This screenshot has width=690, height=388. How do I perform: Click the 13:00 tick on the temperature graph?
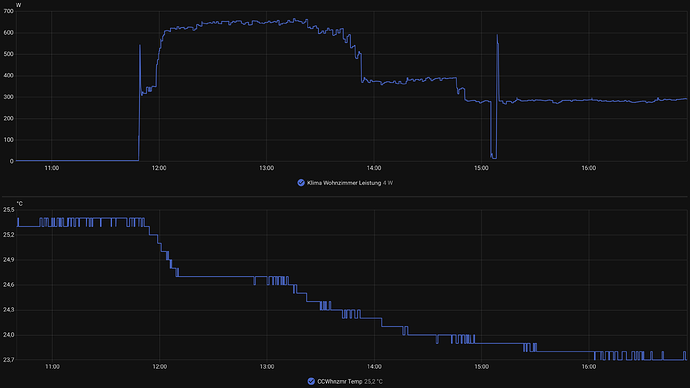click(x=267, y=366)
